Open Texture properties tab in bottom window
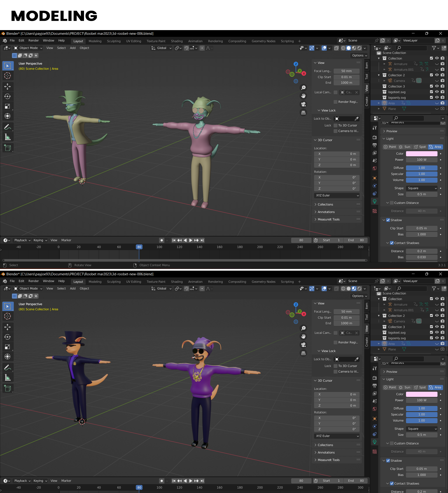 tap(375, 452)
